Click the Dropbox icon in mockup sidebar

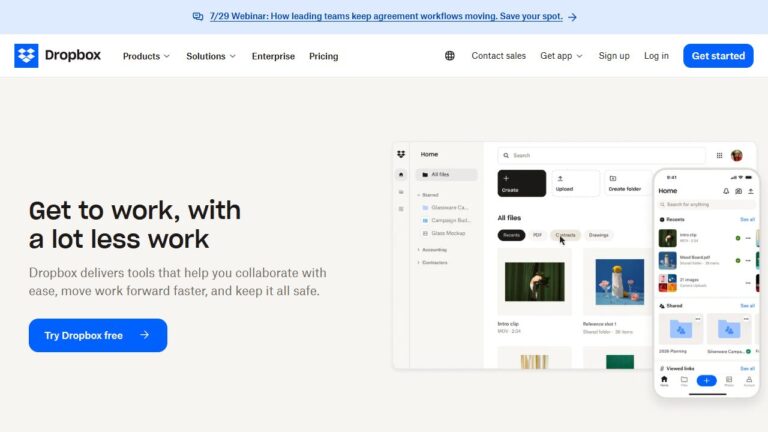point(401,154)
